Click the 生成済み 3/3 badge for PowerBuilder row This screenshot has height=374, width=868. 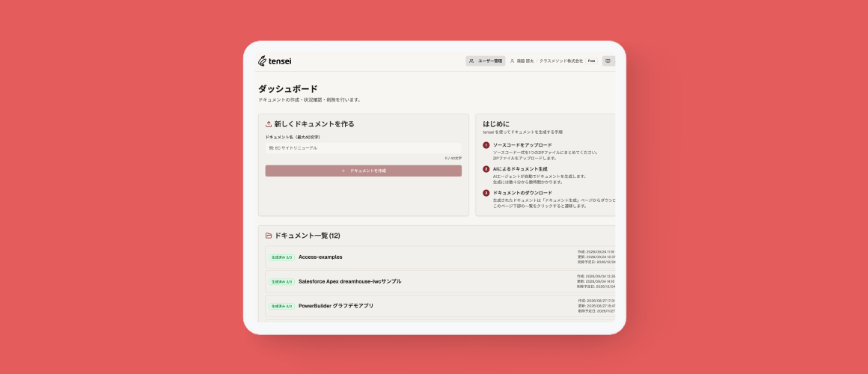[281, 306]
